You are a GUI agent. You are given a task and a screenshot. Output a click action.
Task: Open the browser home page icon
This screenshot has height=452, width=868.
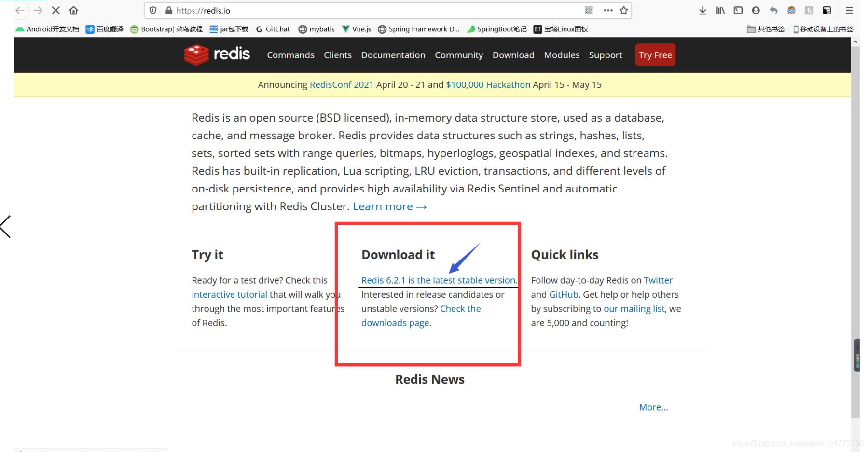(x=74, y=10)
